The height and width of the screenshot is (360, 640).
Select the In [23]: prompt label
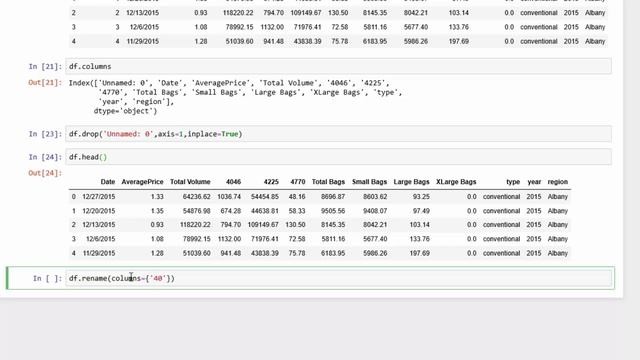[45, 134]
